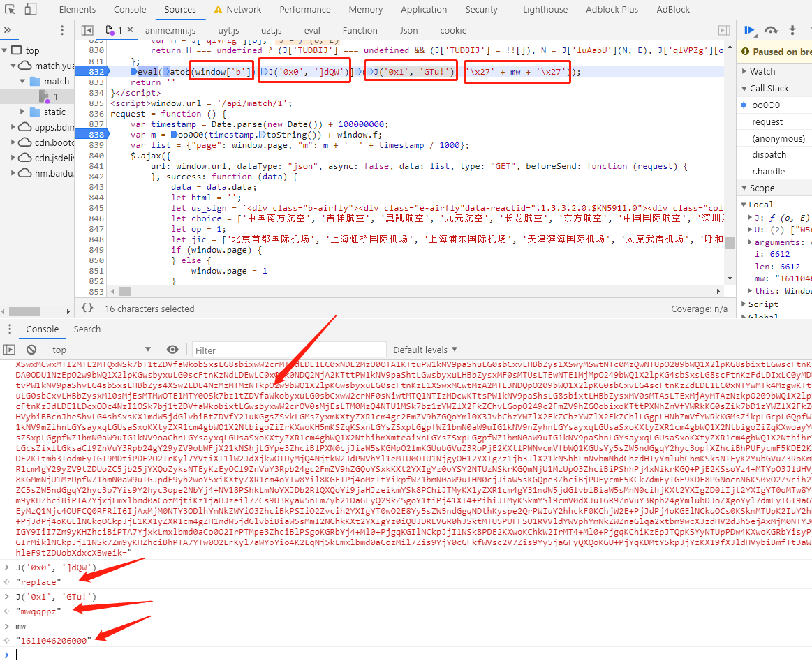Image resolution: width=812 pixels, height=661 pixels.
Task: Click the inspect element picker icon
Action: [x=9, y=10]
